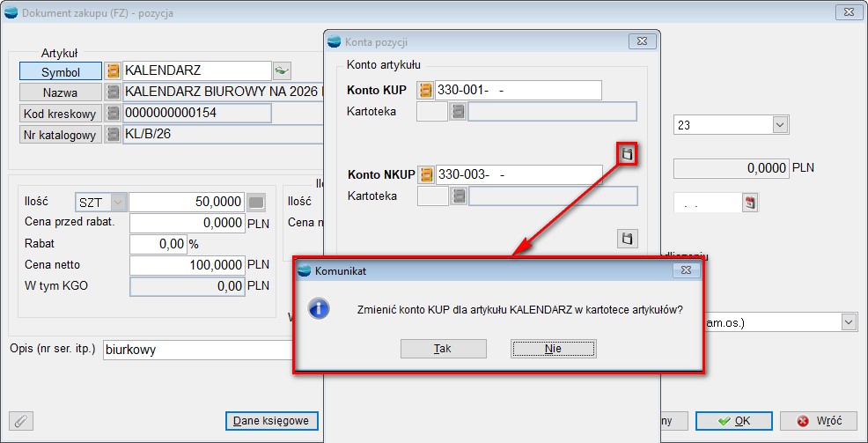This screenshot has height=443, width=868.
Task: Open account picker icon next to Konto KUP
Action: point(426,91)
